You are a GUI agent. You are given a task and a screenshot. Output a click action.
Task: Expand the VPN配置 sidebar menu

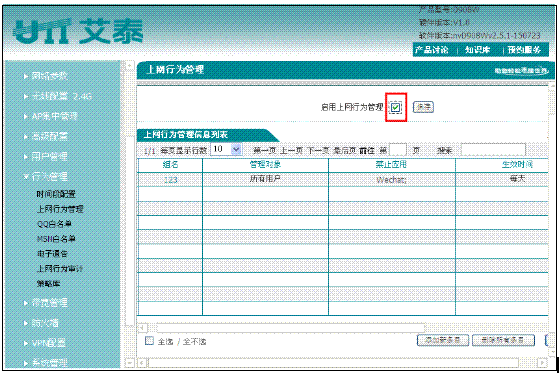point(49,343)
